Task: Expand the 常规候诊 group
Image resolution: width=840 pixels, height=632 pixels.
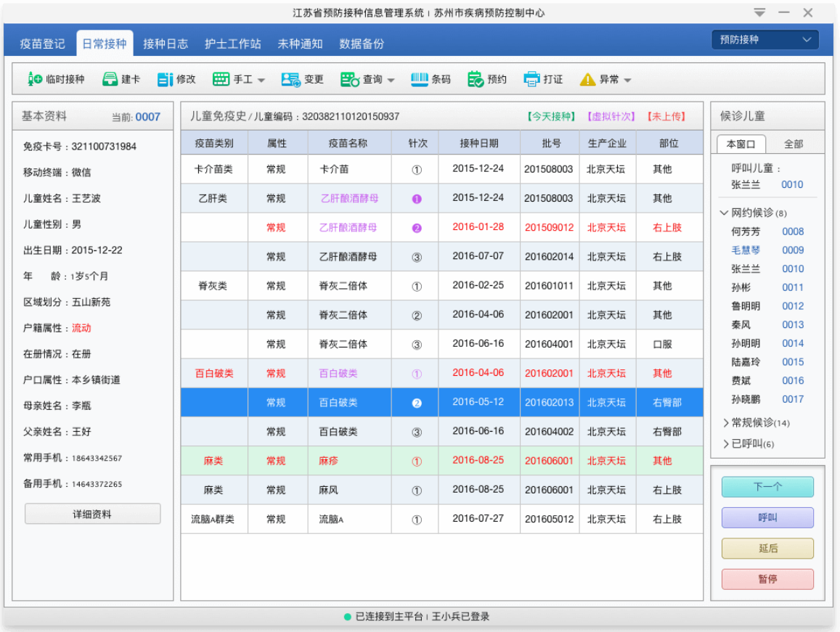Action: tap(726, 423)
